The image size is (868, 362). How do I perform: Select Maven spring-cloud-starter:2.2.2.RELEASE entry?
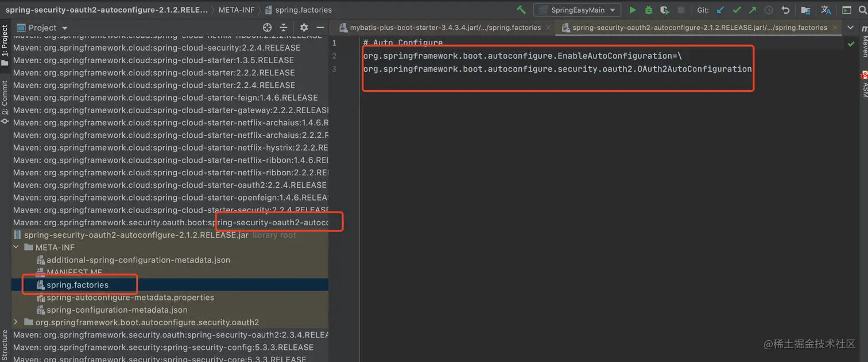170,73
